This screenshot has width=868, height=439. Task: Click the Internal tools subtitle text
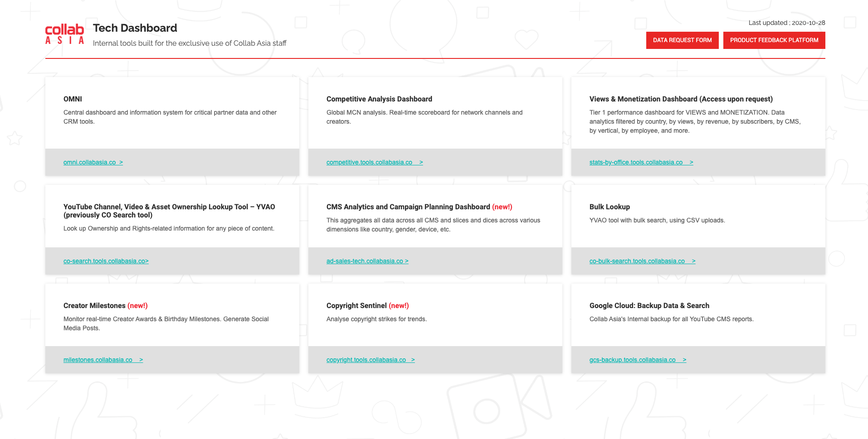(190, 43)
